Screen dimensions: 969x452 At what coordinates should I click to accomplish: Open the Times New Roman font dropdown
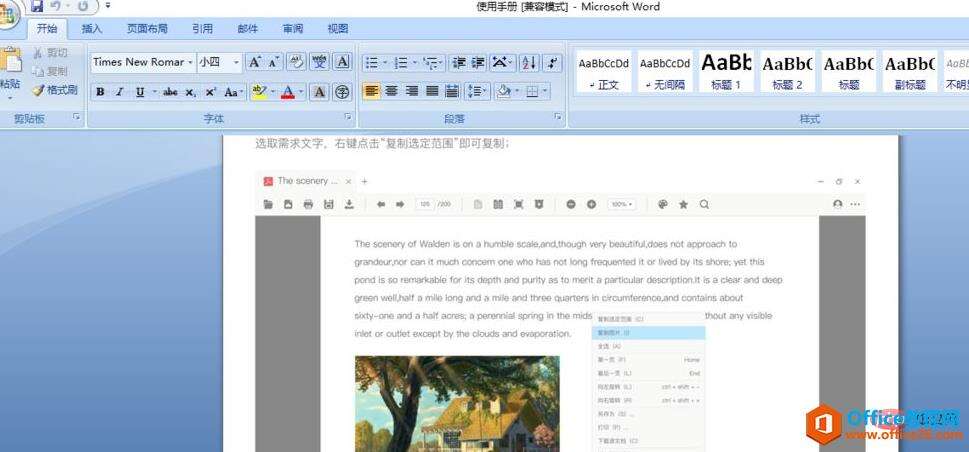(x=143, y=62)
